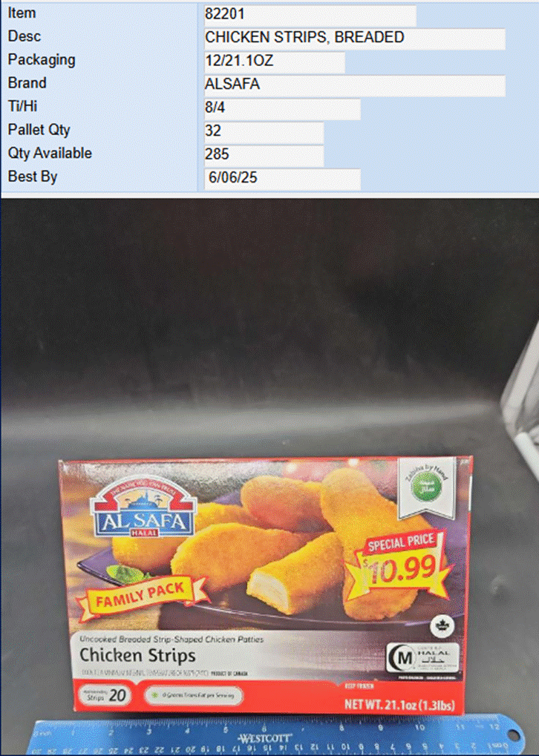539x756 pixels.
Task: Click the Qty Available field showing 285
Action: (x=264, y=155)
